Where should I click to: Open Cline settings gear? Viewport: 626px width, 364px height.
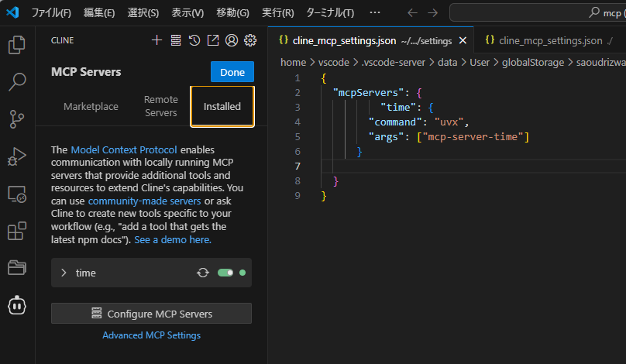(x=250, y=40)
